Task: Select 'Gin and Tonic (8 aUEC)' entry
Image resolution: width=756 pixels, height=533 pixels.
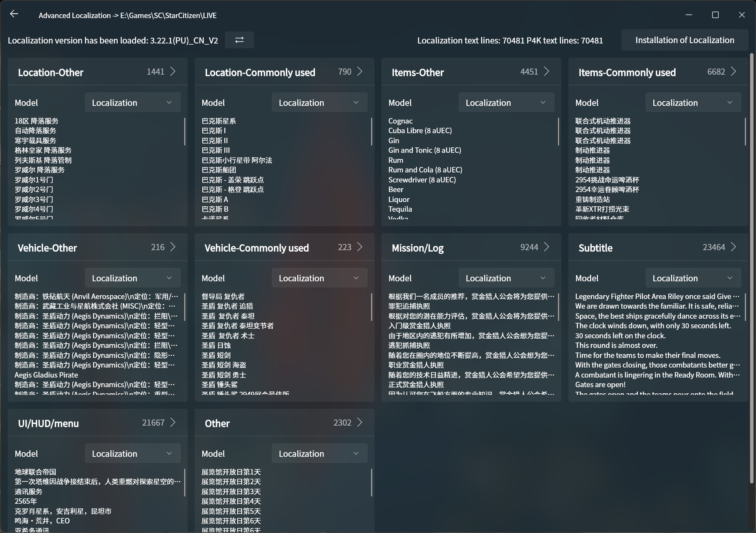Action: coord(425,150)
